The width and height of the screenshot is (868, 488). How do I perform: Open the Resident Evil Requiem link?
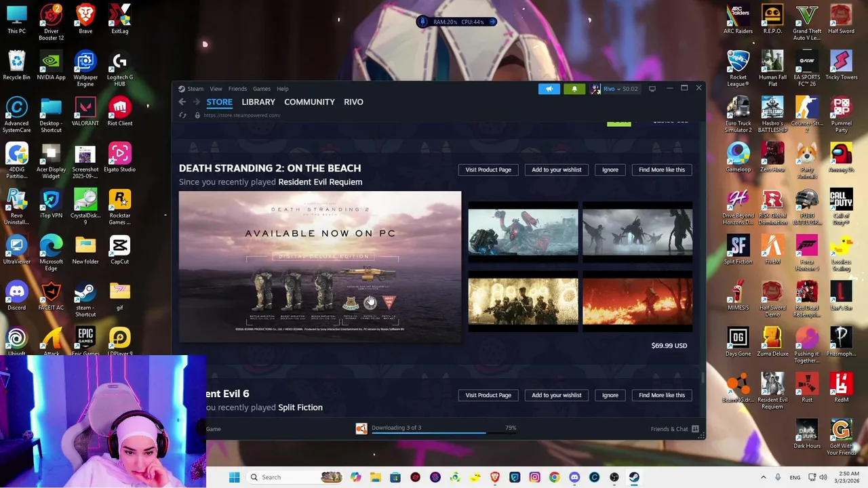tap(320, 182)
